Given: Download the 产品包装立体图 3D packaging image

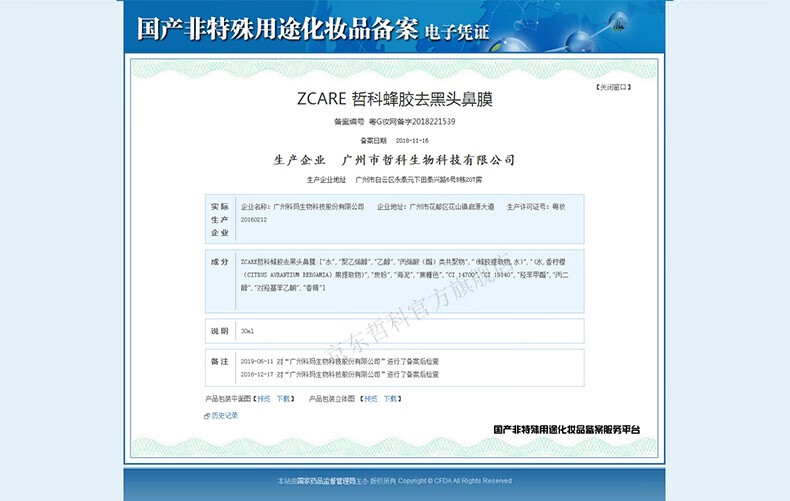Looking at the screenshot, I should point(390,399).
